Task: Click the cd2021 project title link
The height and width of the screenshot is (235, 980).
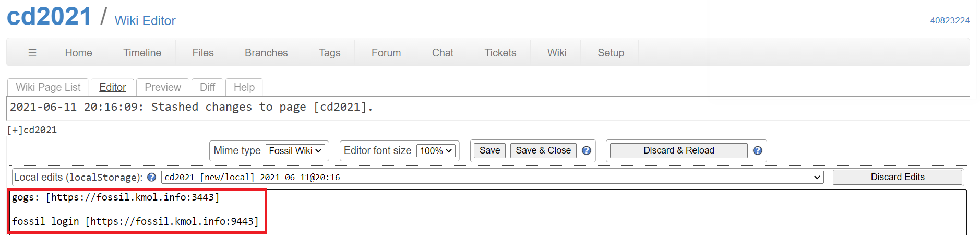Action: tap(49, 17)
